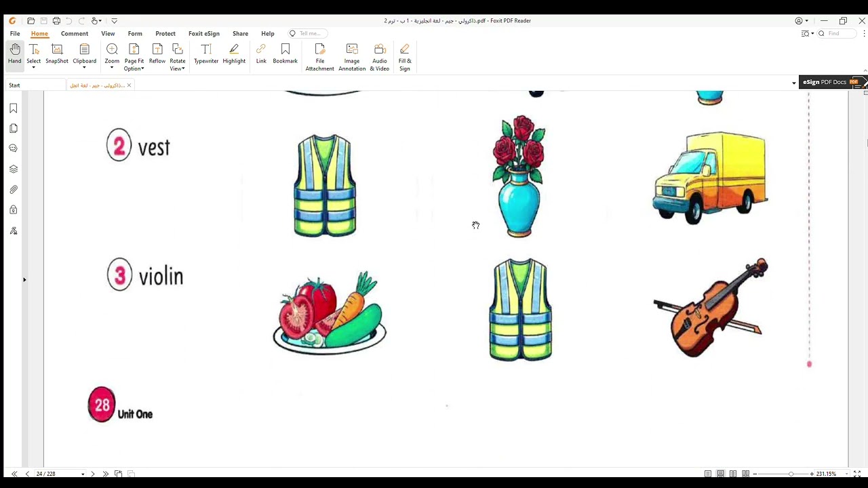The width and height of the screenshot is (868, 488).
Task: Switch to the Share tab
Action: pyautogui.click(x=240, y=33)
